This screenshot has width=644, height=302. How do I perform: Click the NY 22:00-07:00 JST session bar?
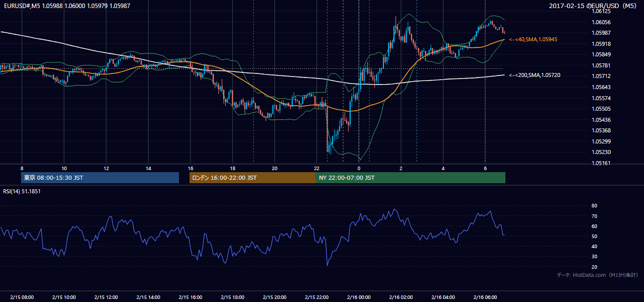point(410,178)
